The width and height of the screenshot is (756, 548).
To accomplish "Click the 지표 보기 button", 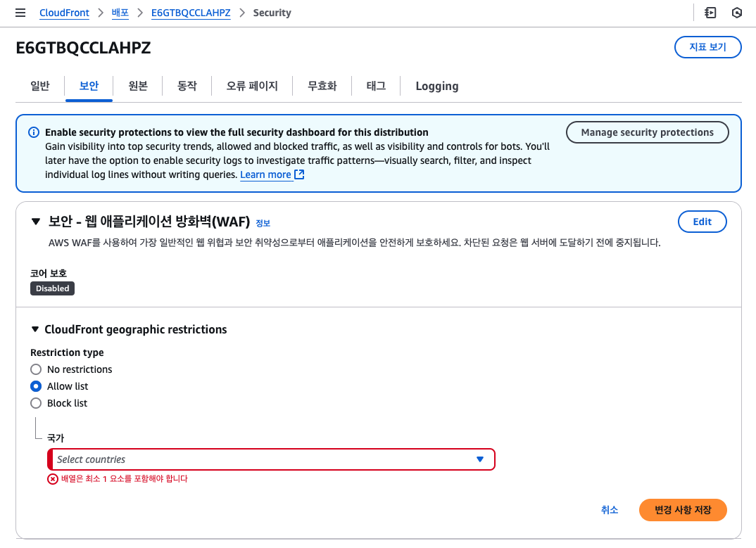I will (x=708, y=47).
